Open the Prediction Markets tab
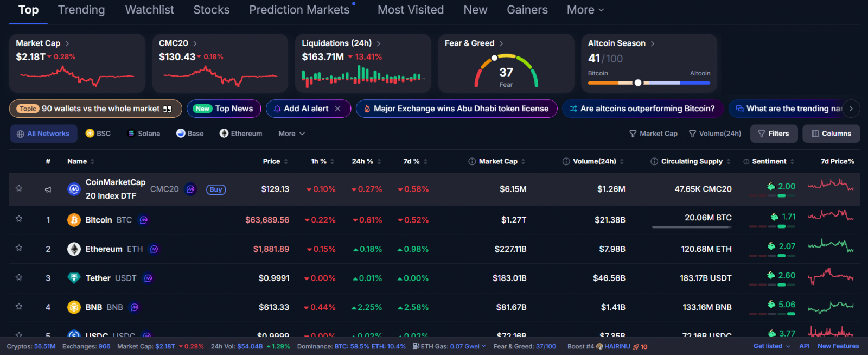Viewport: 868px width, 355px height. coord(299,10)
